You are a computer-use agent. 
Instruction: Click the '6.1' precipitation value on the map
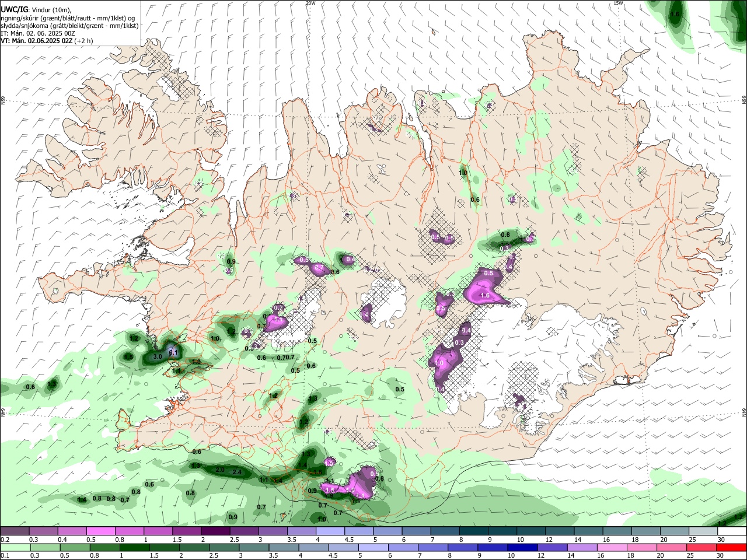point(173,352)
